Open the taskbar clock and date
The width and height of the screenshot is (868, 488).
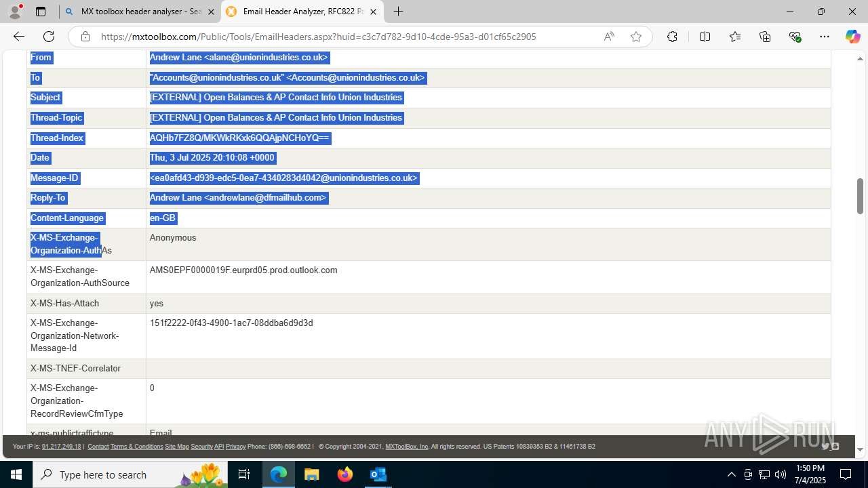810,474
